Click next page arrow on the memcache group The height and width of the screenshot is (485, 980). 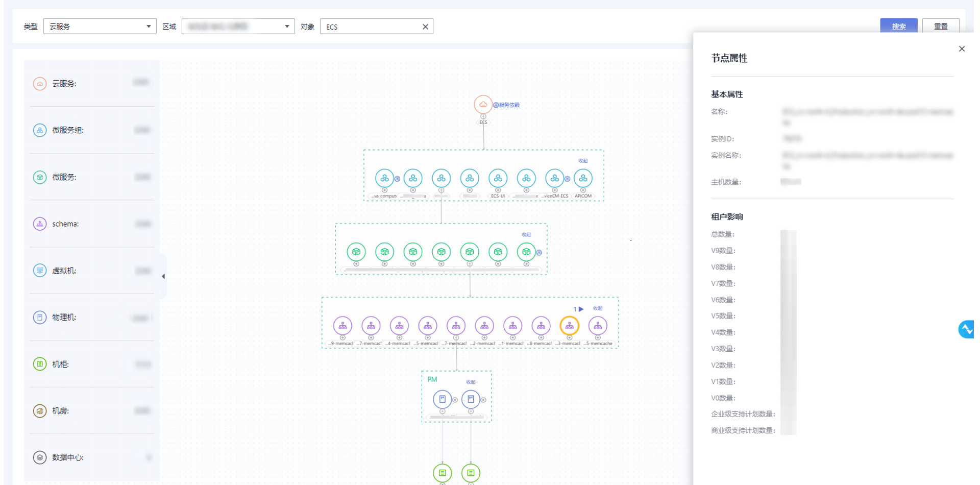tap(581, 308)
